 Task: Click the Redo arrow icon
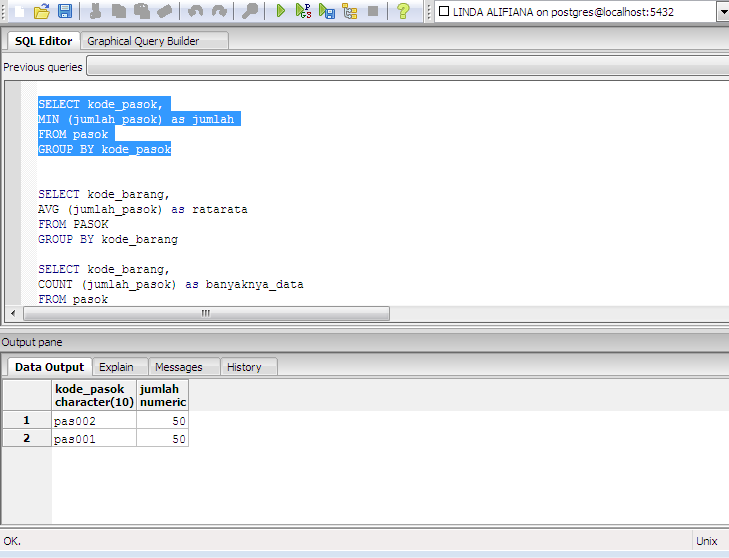219,11
